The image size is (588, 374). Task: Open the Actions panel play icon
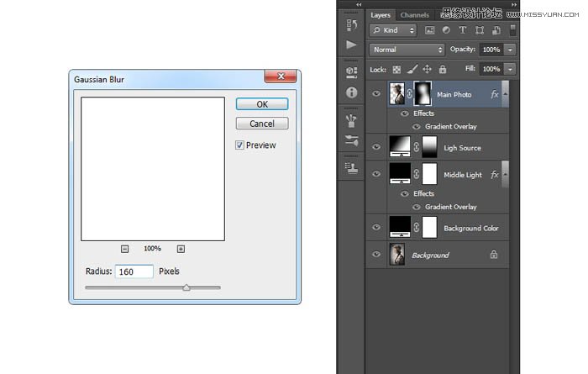[x=351, y=45]
